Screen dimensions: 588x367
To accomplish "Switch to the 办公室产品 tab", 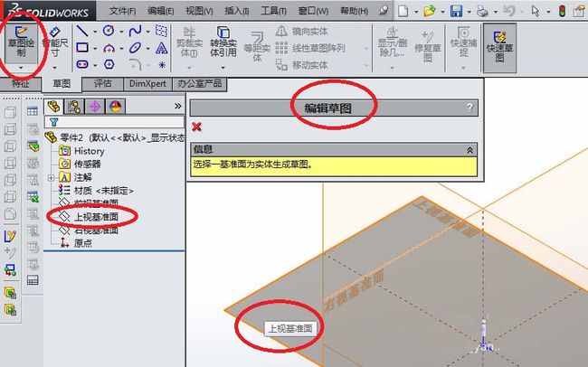I will pos(200,83).
